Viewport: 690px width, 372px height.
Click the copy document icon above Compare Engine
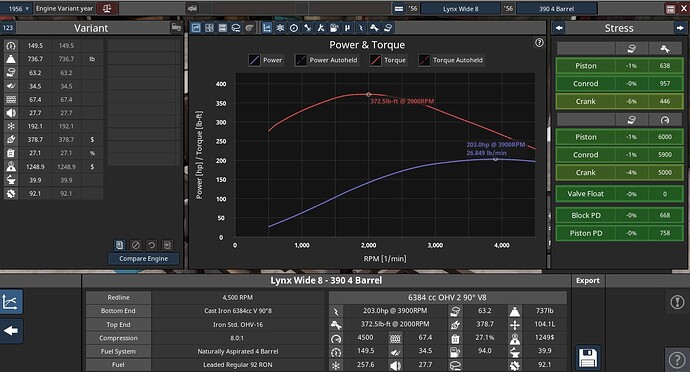tap(120, 245)
